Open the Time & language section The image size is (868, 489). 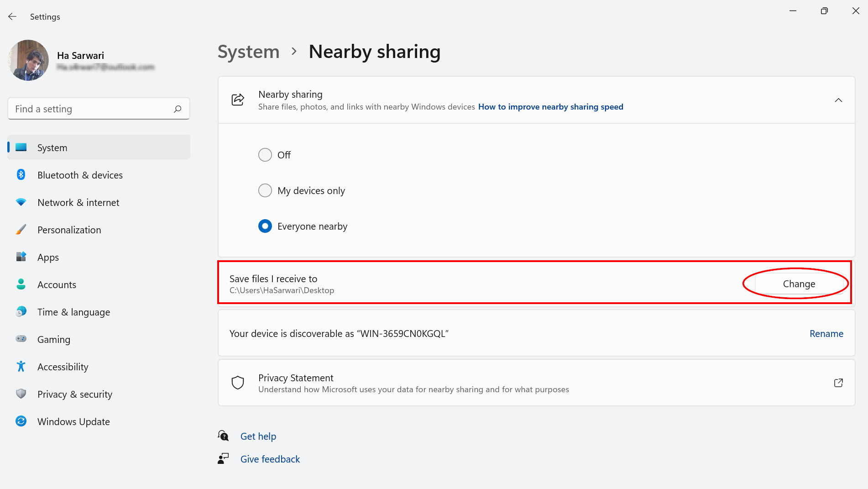pyautogui.click(x=21, y=312)
